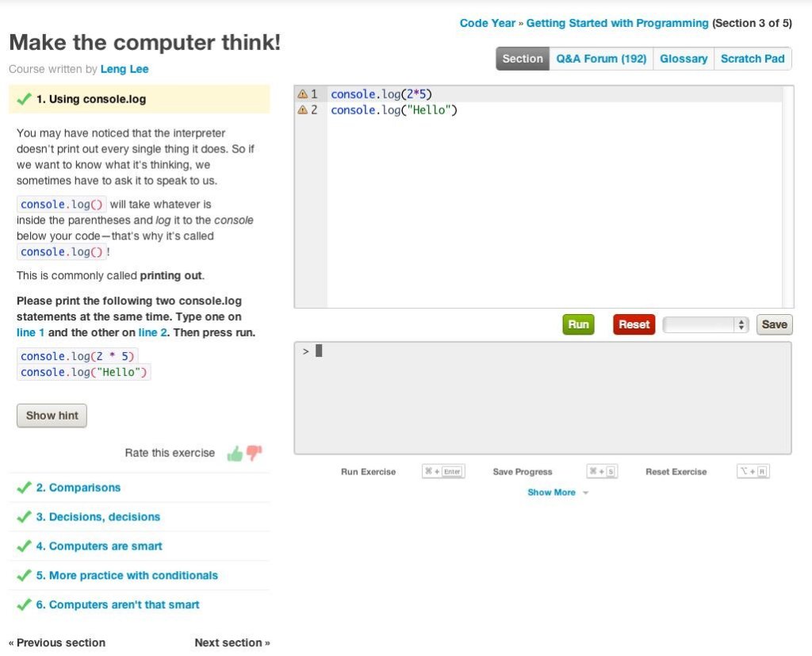Reset the exercise code
The image size is (812, 656).
pyautogui.click(x=633, y=324)
